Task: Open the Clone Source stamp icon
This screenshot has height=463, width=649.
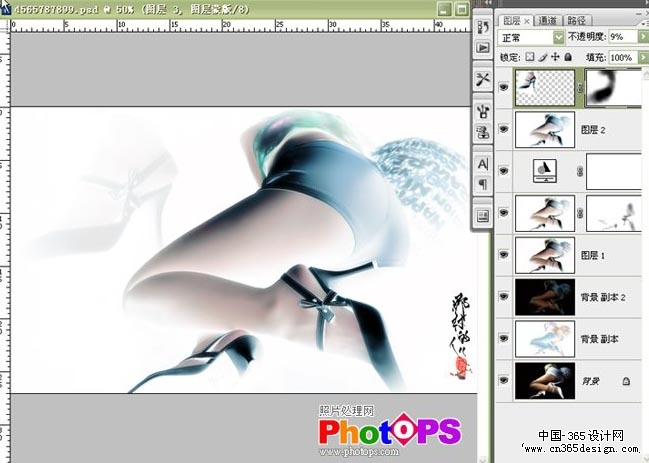Action: (483, 132)
